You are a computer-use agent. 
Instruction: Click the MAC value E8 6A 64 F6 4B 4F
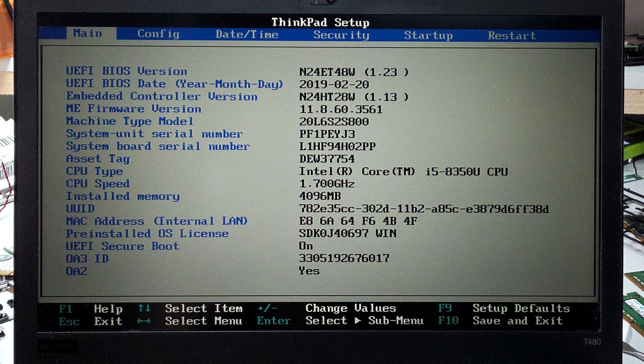pos(358,221)
